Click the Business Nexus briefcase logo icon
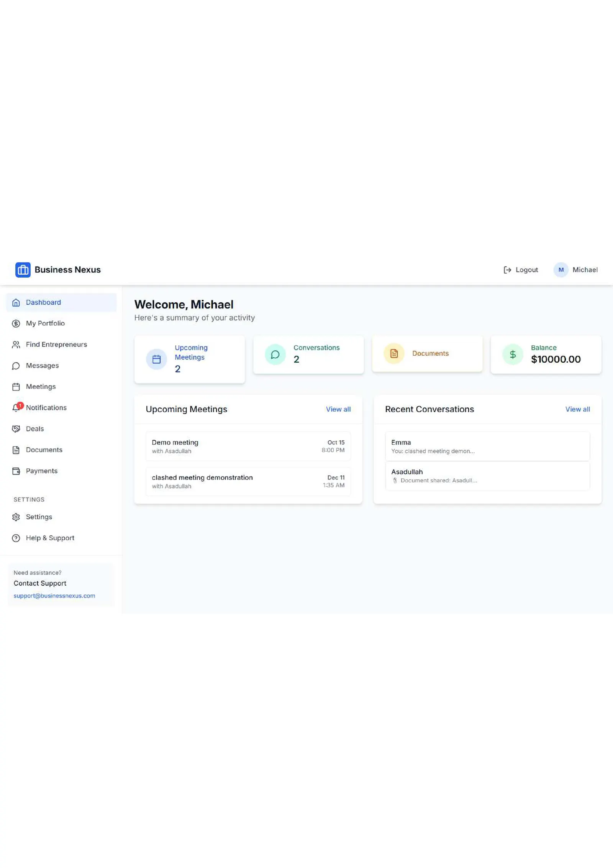Screen dimensions: 613x868 pos(23,270)
